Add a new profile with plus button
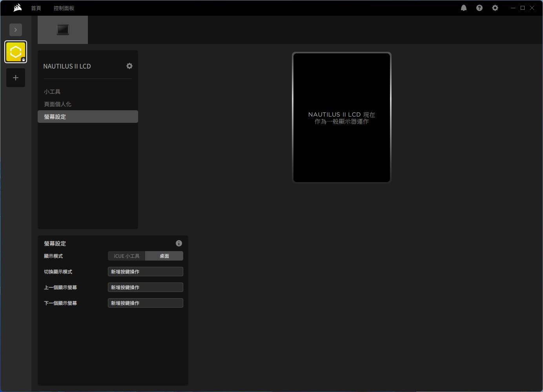The image size is (543, 392). 16,78
